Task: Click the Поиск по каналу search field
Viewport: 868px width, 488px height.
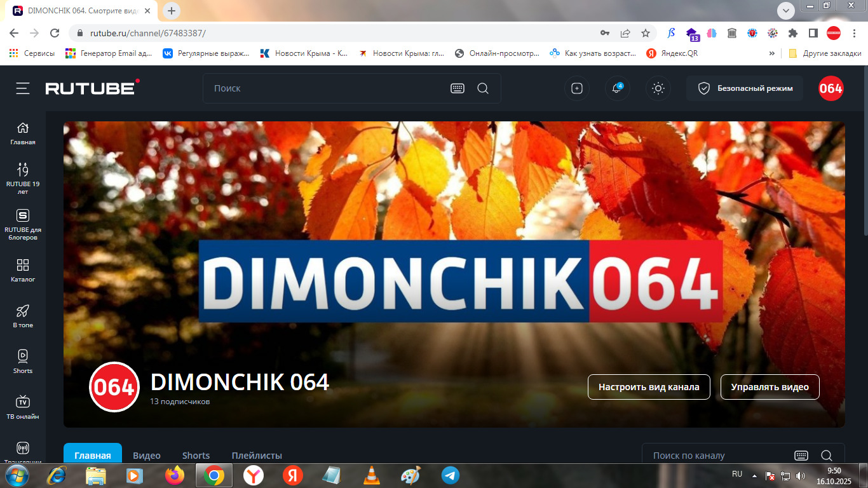Action: click(718, 456)
